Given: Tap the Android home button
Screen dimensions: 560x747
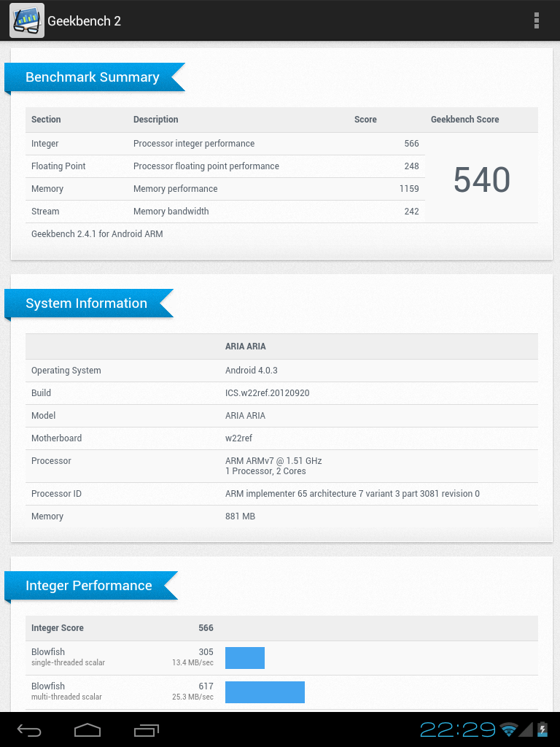Looking at the screenshot, I should (x=87, y=729).
